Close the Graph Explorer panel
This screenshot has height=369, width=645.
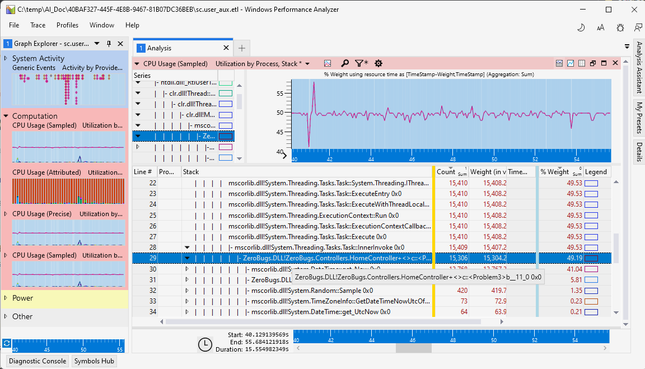pos(121,44)
